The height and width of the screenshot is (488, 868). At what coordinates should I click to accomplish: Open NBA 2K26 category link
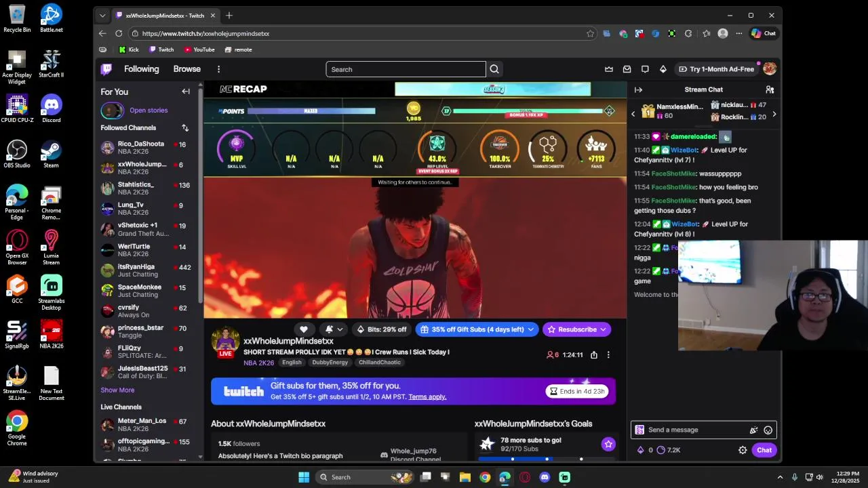tap(258, 363)
